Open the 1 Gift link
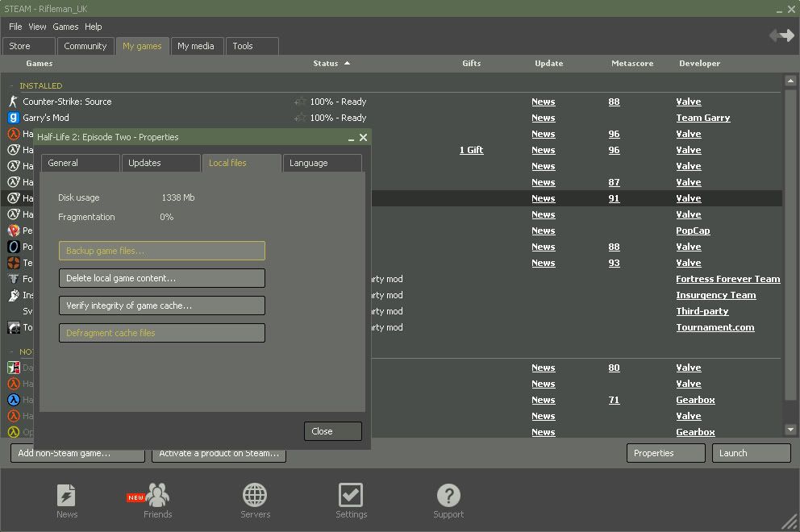This screenshot has height=532, width=800. [471, 150]
